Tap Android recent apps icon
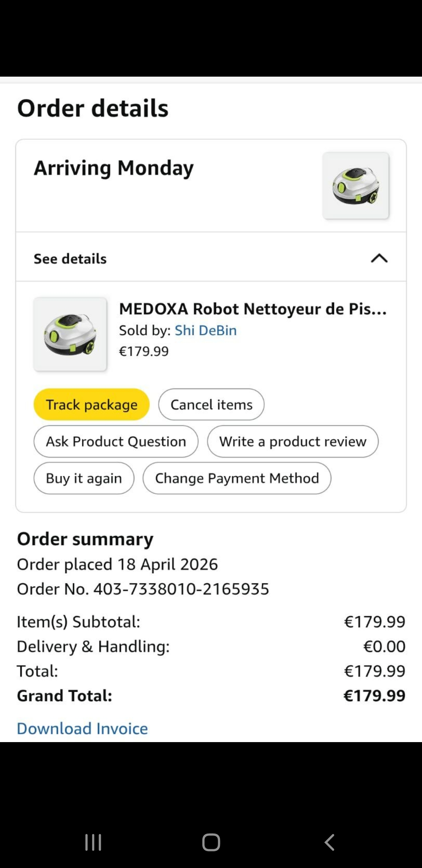The height and width of the screenshot is (868, 422). [93, 842]
